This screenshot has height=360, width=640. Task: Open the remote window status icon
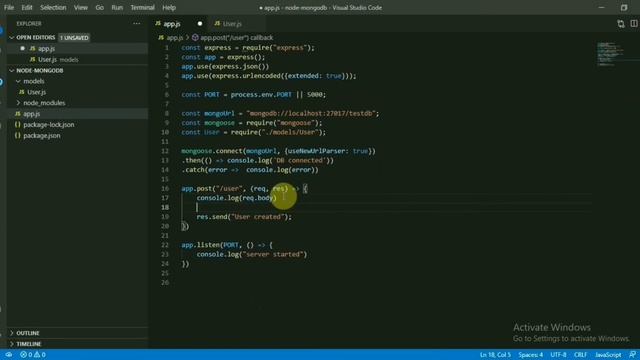(9, 355)
